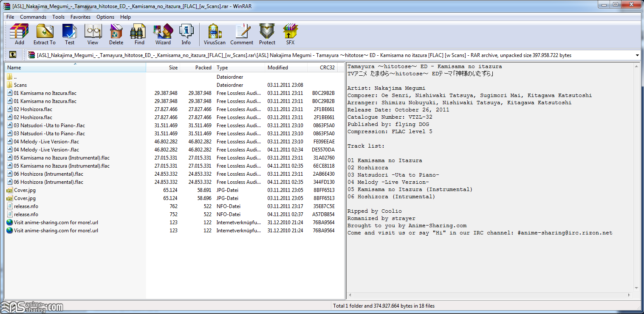644x314 pixels.
Task: Sort by Packed column header
Action: coord(197,68)
